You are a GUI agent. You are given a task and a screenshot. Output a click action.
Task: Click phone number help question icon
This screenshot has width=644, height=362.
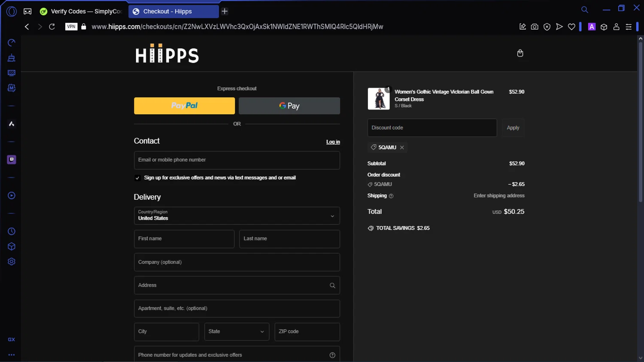pos(332,355)
